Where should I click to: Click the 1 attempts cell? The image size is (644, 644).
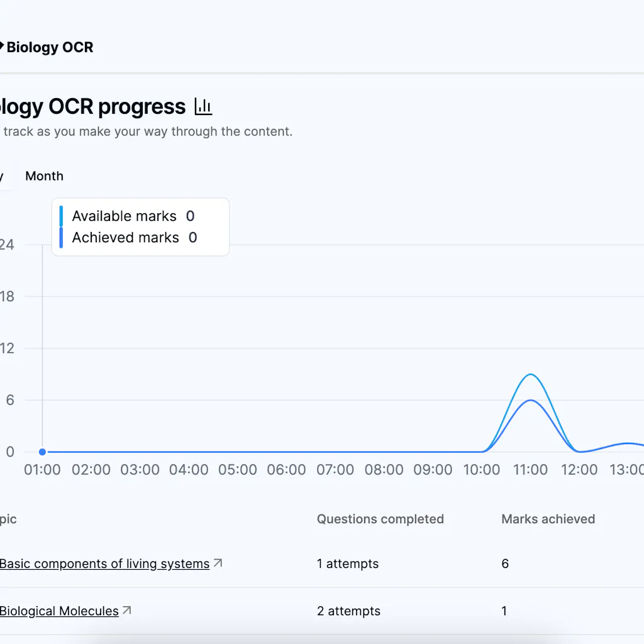(x=348, y=564)
